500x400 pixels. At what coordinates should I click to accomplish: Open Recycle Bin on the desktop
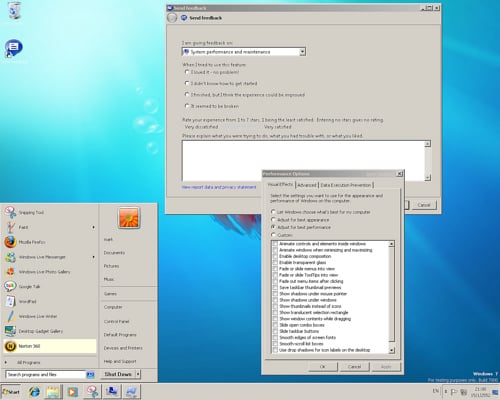pos(14,11)
